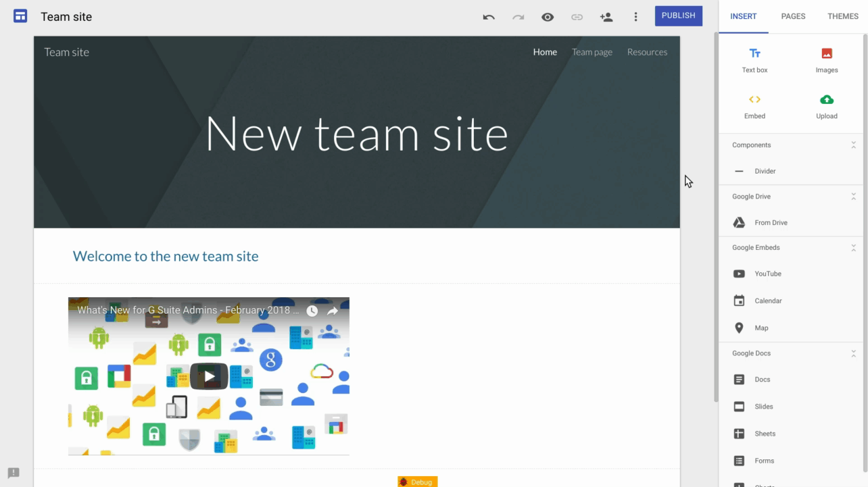Play the embedded G Suite video
Screen dimensions: 868x487
click(208, 376)
